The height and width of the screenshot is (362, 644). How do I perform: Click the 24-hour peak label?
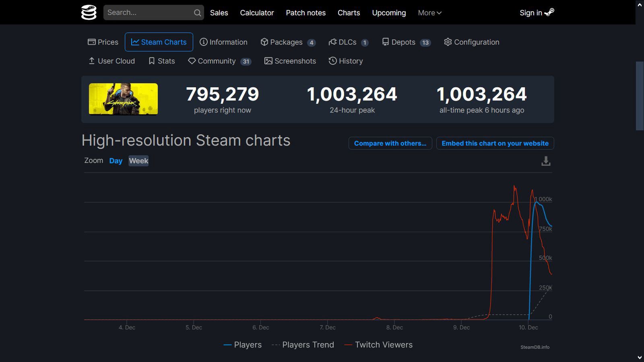point(352,110)
